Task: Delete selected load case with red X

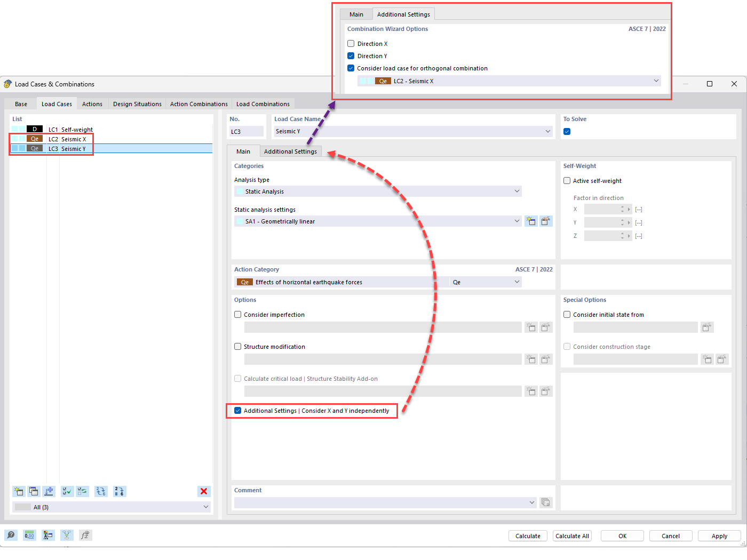Action: click(204, 491)
